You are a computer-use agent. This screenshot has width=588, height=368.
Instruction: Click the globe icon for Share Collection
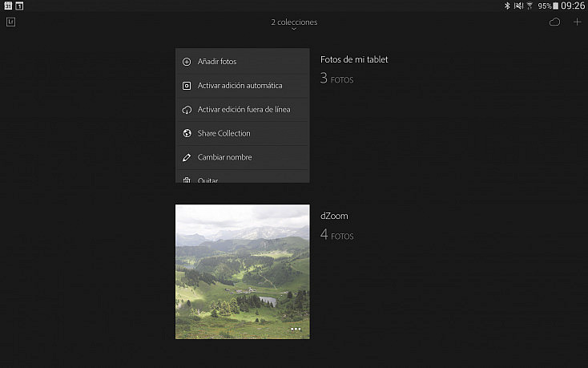(x=187, y=133)
